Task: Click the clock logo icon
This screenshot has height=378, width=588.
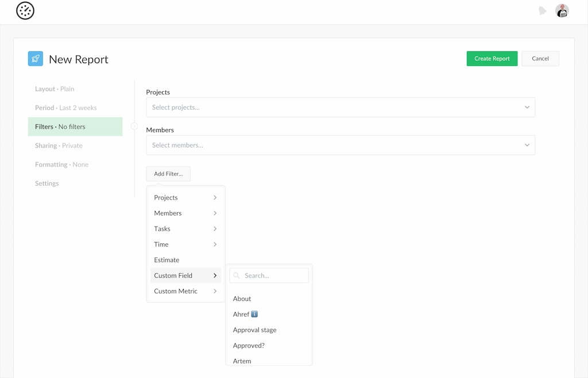Action: pyautogui.click(x=25, y=11)
